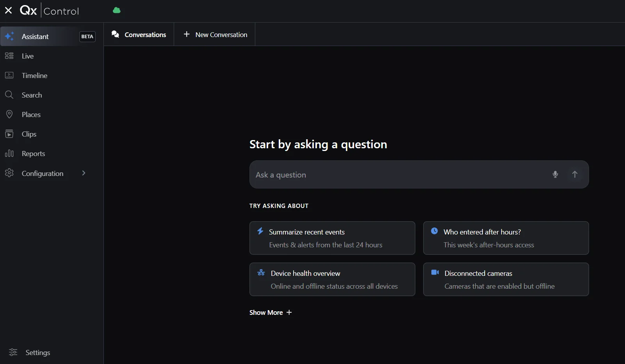The height and width of the screenshot is (364, 625).
Task: Open the Assistant sparkle icon
Action: (x=9, y=36)
